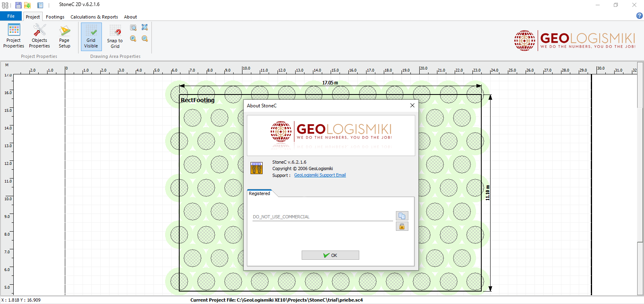Click OK in the About StoneC dialog
Image resolution: width=644 pixels, height=304 pixels.
(x=330, y=255)
